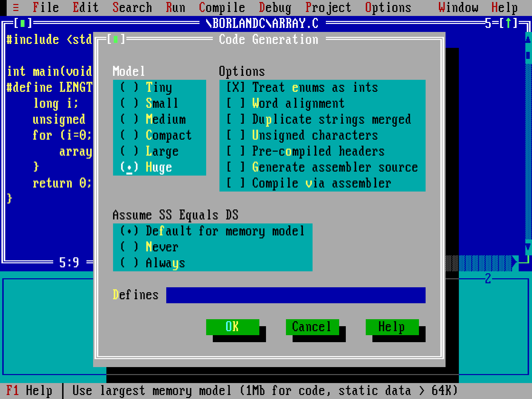Image resolution: width=532 pixels, height=399 pixels.
Task: Confirm settings with the OK button
Action: click(x=232, y=327)
